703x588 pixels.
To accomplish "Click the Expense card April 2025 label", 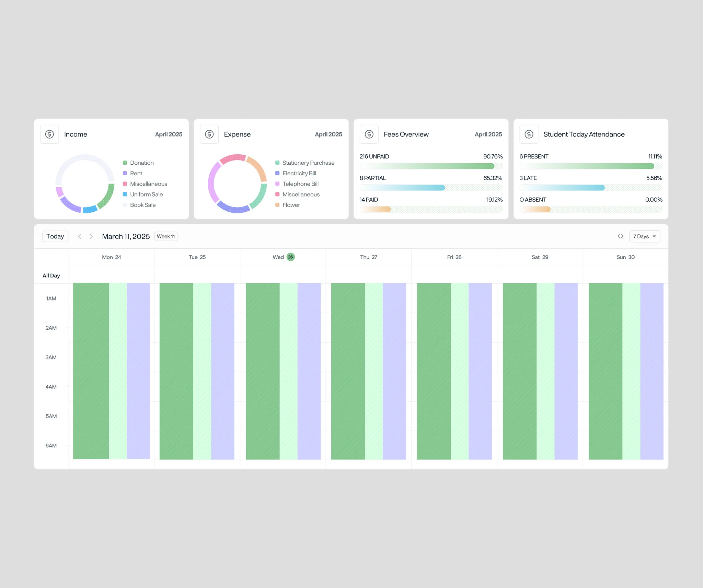I will [329, 134].
